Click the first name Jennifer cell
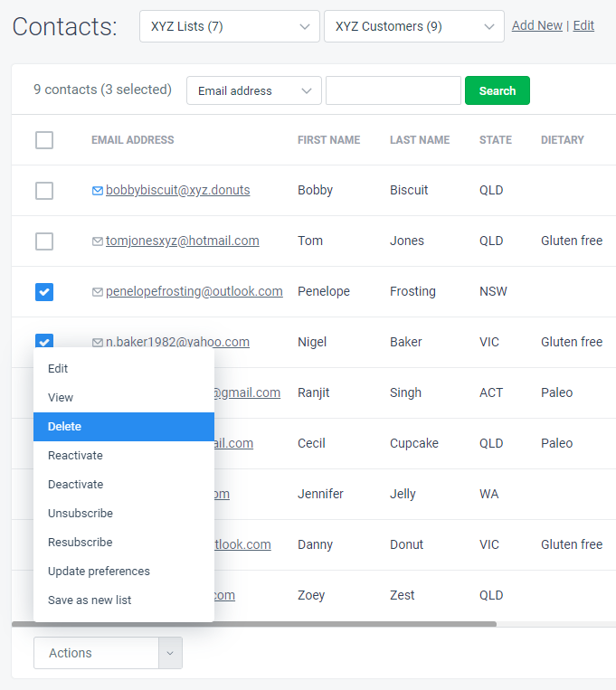 coord(320,494)
